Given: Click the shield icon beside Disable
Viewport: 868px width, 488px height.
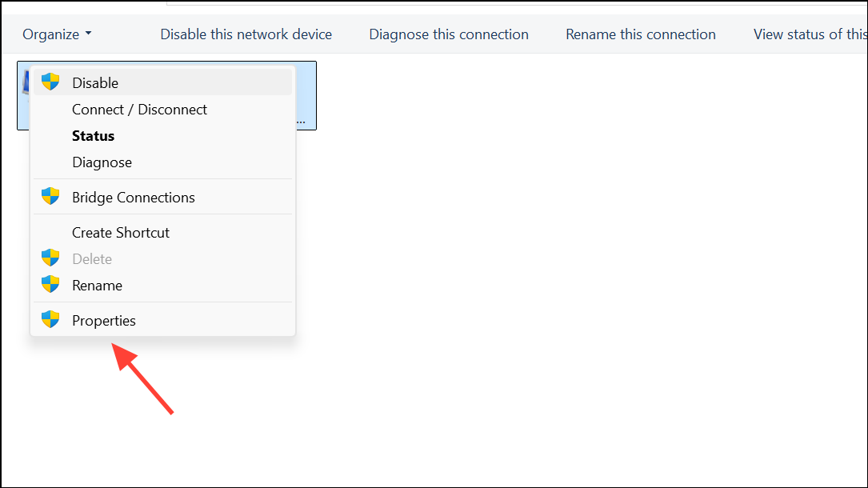Looking at the screenshot, I should tap(50, 82).
